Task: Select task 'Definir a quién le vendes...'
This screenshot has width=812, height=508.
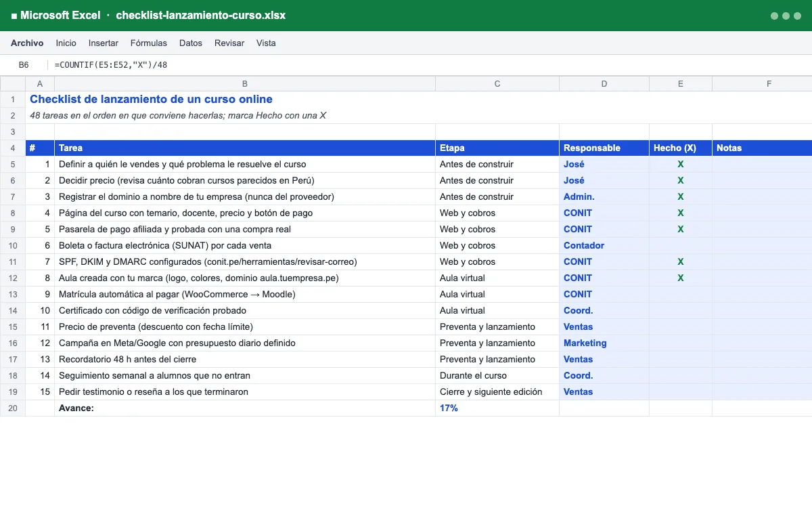Action: tap(245, 164)
